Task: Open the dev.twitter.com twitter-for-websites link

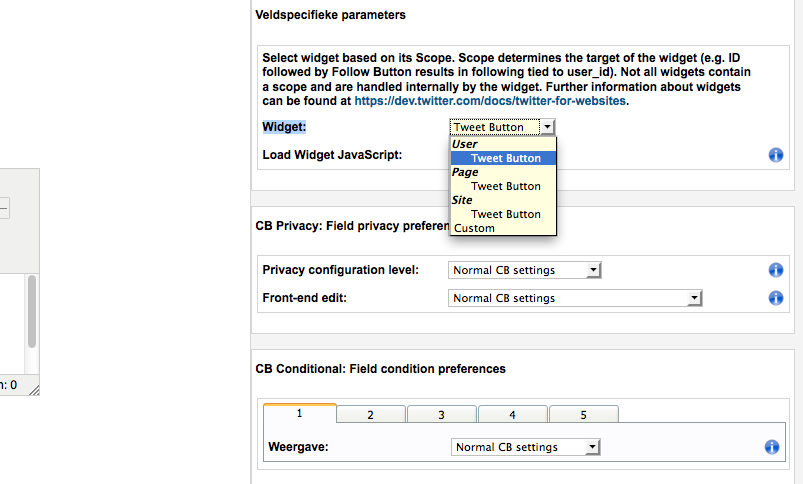Action: 490,101
